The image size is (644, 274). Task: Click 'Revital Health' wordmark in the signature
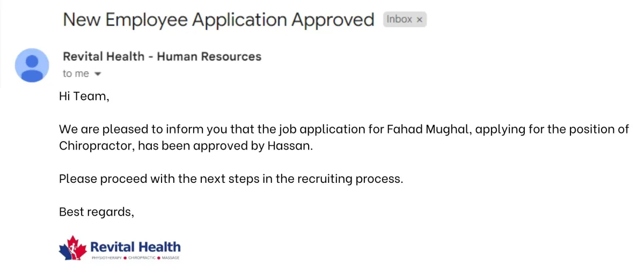[135, 247]
